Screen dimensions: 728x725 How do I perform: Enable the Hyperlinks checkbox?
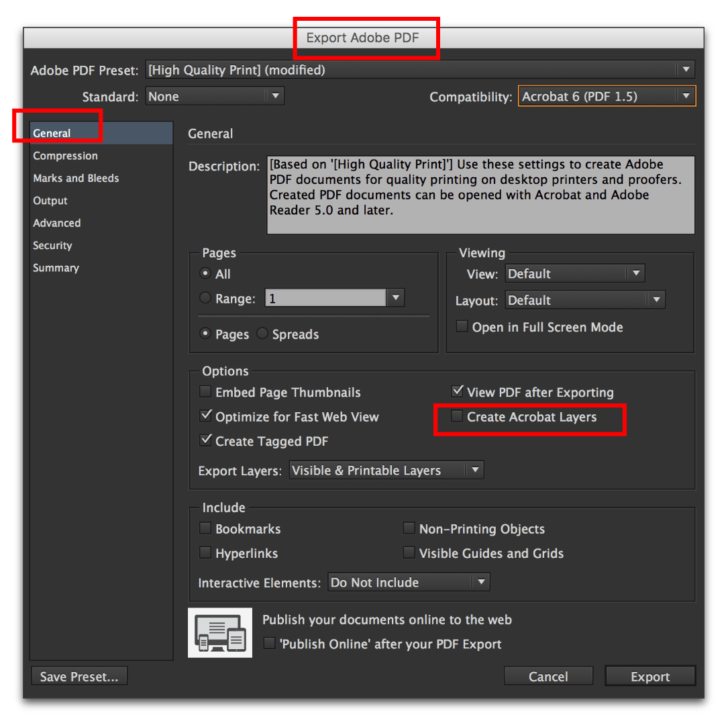click(205, 552)
